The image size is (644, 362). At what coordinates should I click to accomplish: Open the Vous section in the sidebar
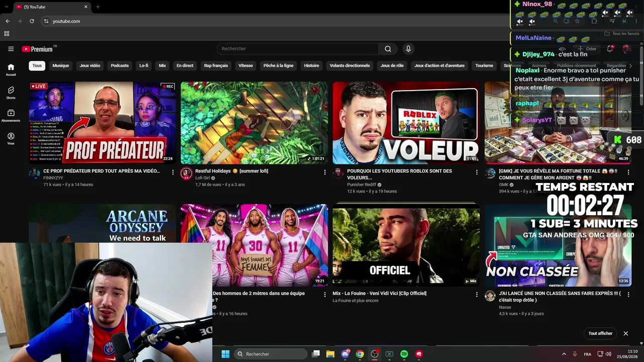11,138
